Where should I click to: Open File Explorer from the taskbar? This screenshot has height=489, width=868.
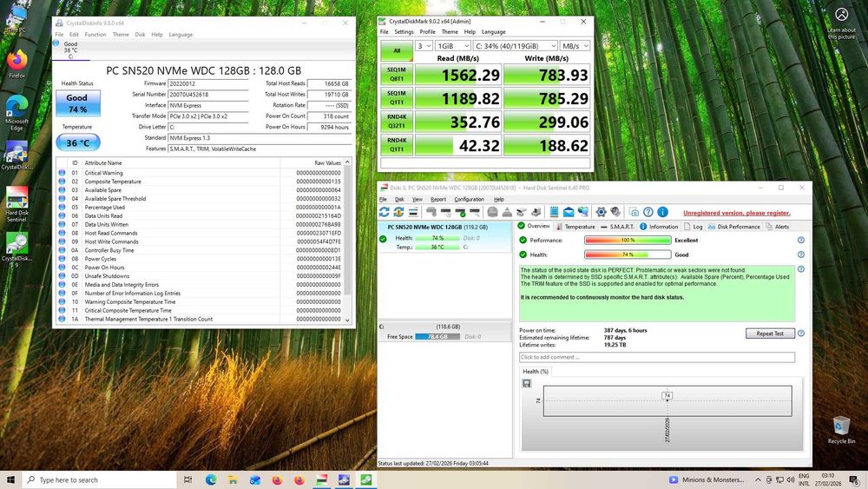pos(233,479)
